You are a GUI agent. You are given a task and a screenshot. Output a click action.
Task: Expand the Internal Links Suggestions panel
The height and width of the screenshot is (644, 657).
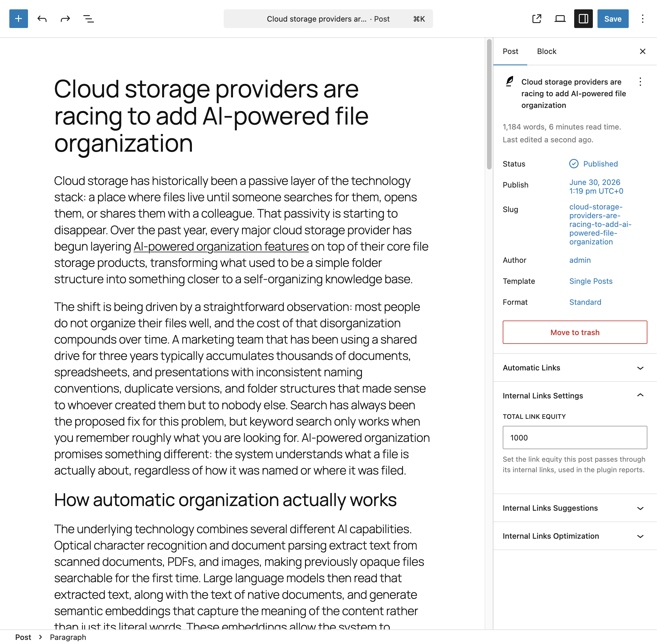pos(575,508)
